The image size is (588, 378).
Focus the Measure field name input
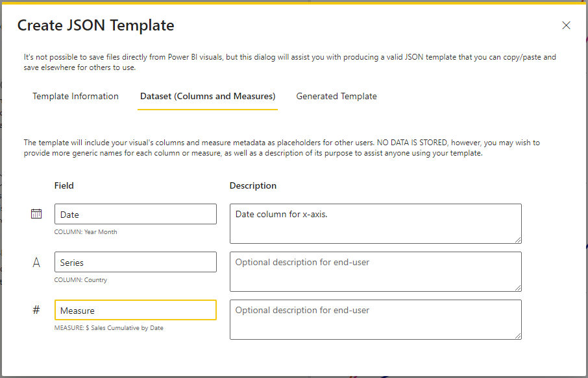click(136, 310)
